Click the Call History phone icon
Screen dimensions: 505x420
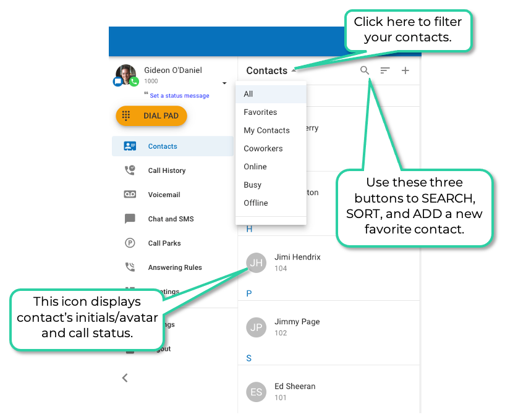pyautogui.click(x=130, y=170)
